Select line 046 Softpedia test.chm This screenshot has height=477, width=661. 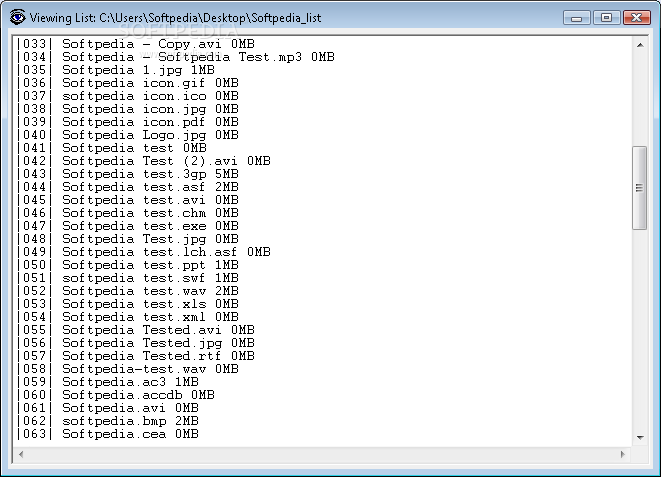click(x=128, y=213)
